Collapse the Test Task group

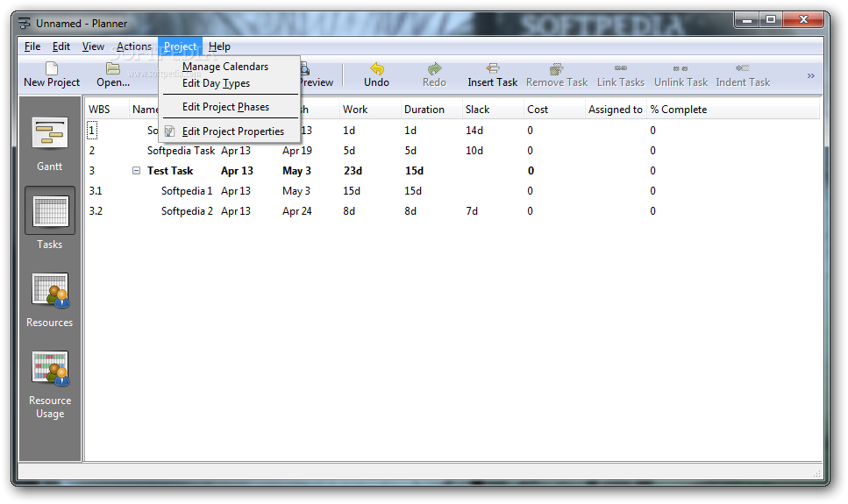coord(136,170)
